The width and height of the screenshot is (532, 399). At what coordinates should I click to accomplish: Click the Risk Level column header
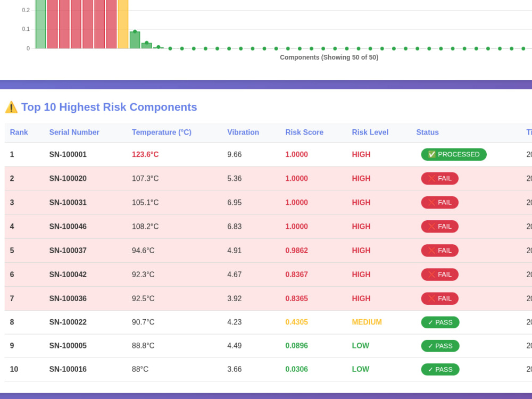pyautogui.click(x=370, y=132)
